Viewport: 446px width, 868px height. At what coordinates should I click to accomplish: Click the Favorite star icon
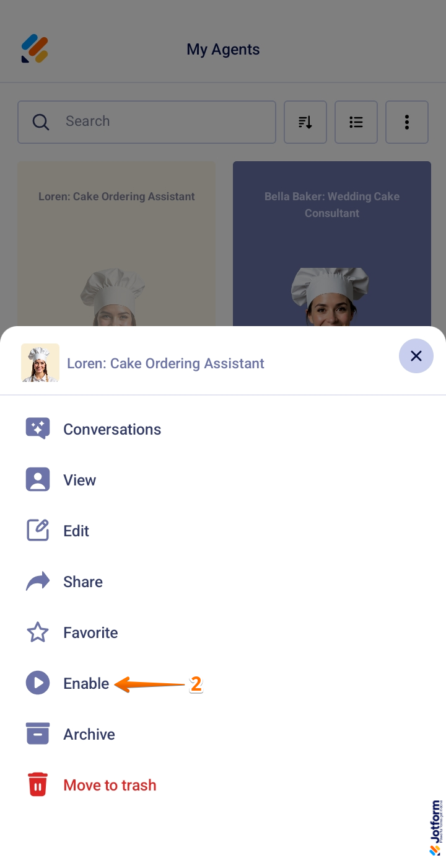(x=38, y=632)
